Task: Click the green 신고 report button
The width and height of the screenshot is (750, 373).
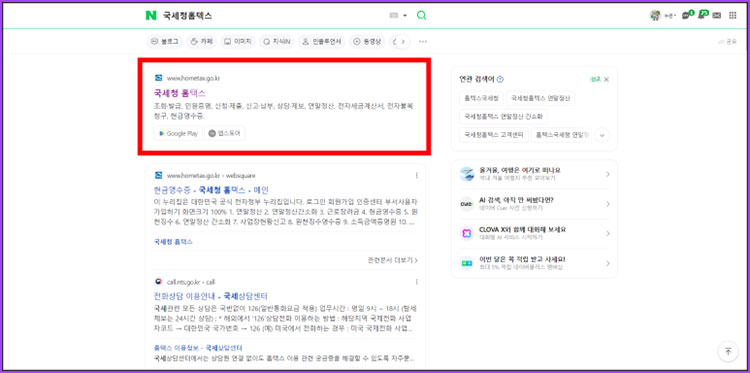Action: tap(595, 79)
